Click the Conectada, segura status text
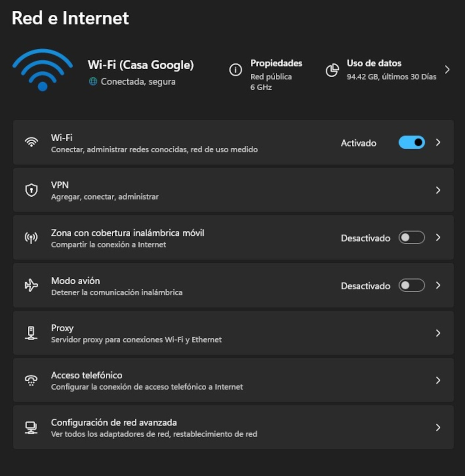Image resolution: width=465 pixels, height=476 pixels. [x=138, y=82]
